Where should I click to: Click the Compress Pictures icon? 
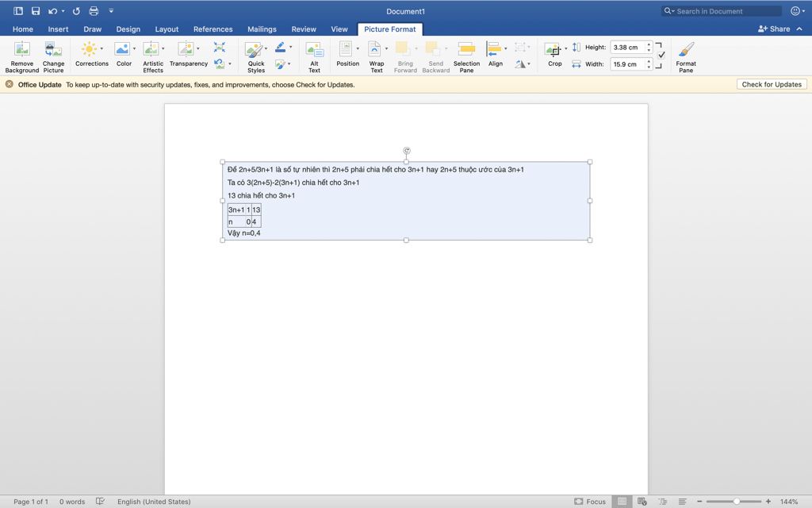(220, 47)
